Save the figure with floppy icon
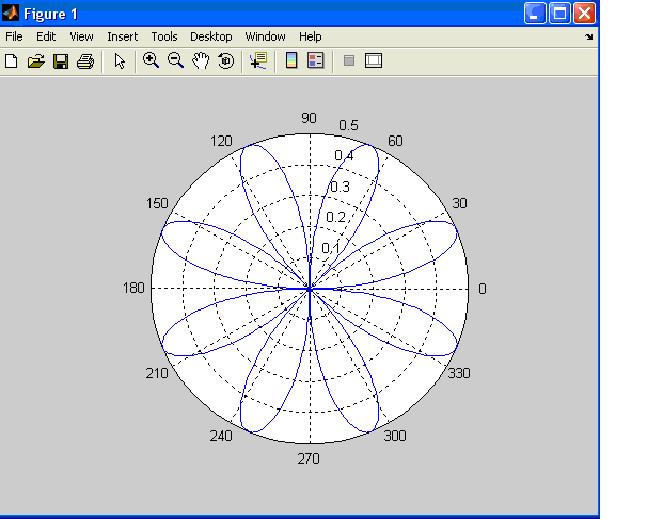648x519 pixels. click(61, 61)
